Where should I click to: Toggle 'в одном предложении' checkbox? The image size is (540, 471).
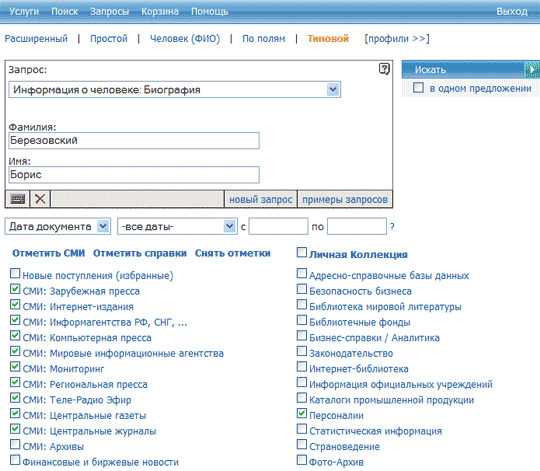point(418,87)
